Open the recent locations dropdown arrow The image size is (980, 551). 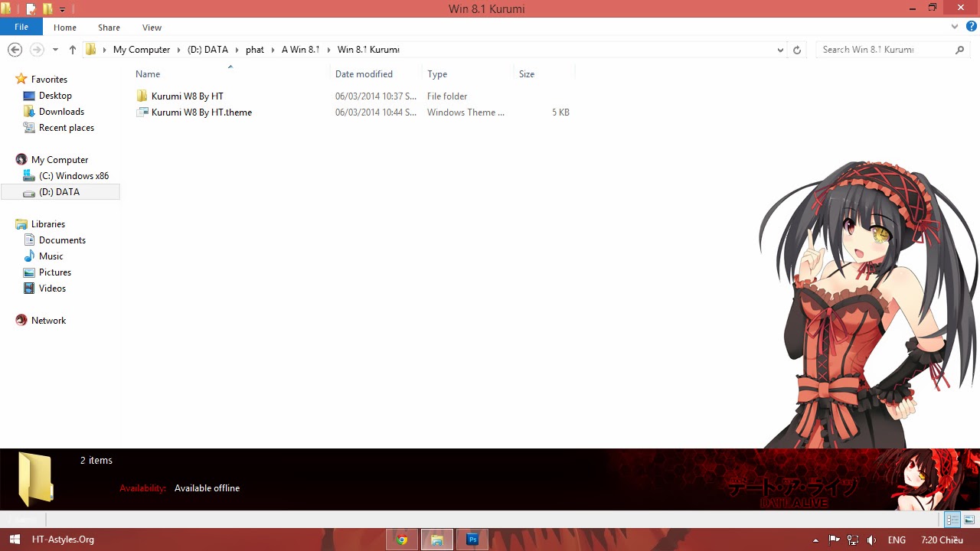point(55,50)
